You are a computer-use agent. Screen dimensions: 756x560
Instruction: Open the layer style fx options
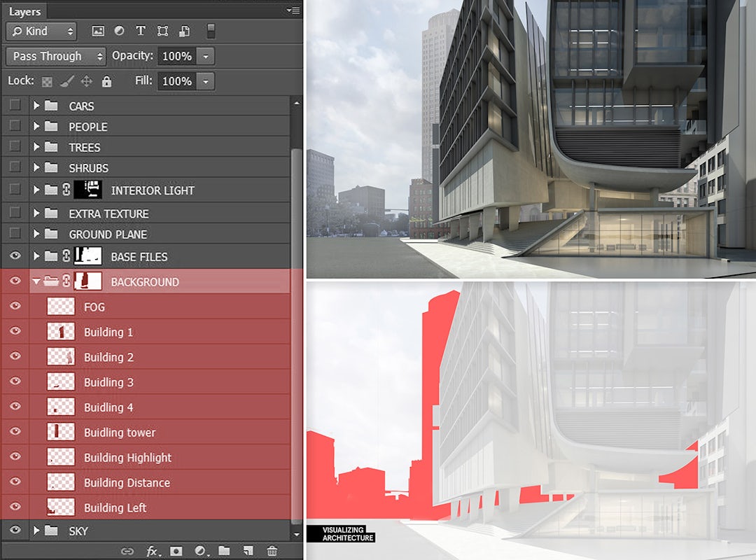[153, 552]
